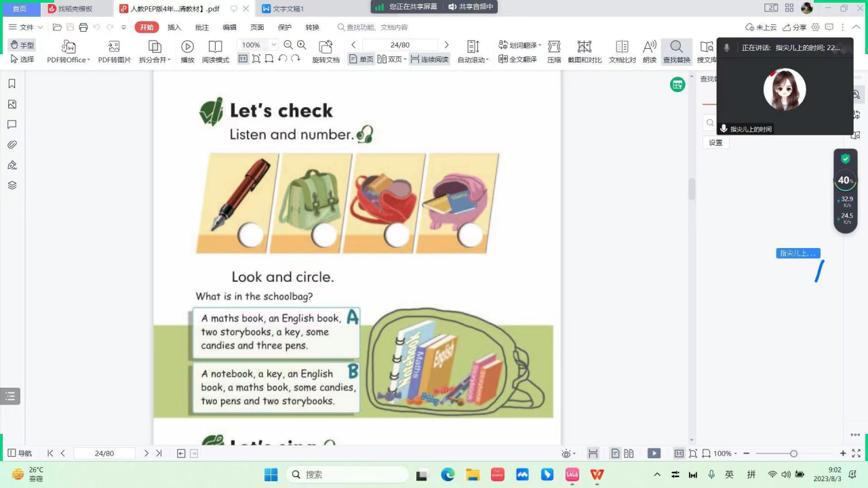The height and width of the screenshot is (488, 868).
Task: Click the PDF转图片 tool icon
Action: (114, 47)
